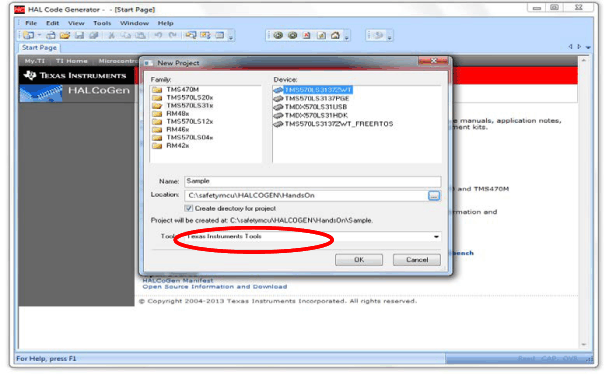
Task: Click chip icon beside TMDX570LS31USB device
Action: 278,107
